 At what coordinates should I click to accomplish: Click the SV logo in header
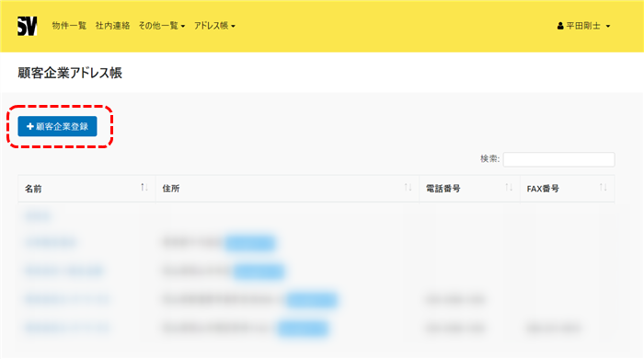pyautogui.click(x=27, y=26)
